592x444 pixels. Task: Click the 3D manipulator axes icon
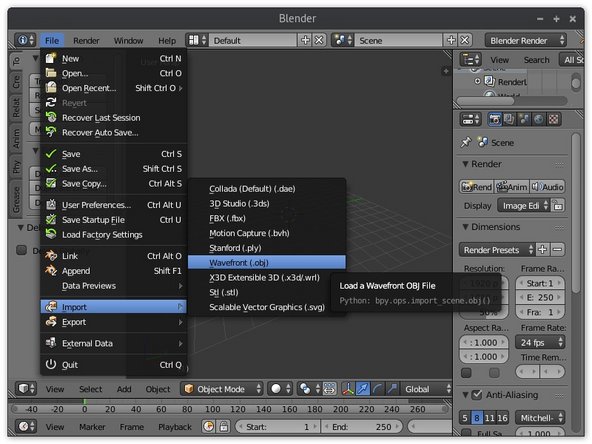(x=348, y=389)
